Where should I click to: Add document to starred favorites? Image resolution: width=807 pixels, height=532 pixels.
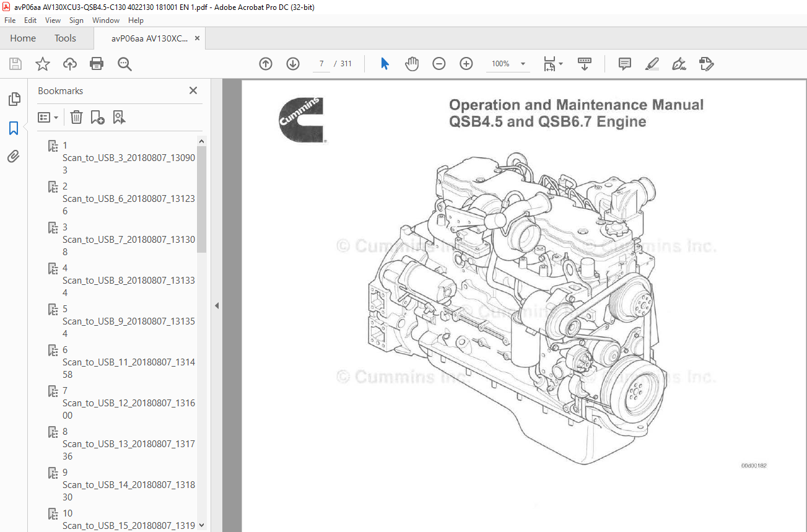[x=43, y=64]
